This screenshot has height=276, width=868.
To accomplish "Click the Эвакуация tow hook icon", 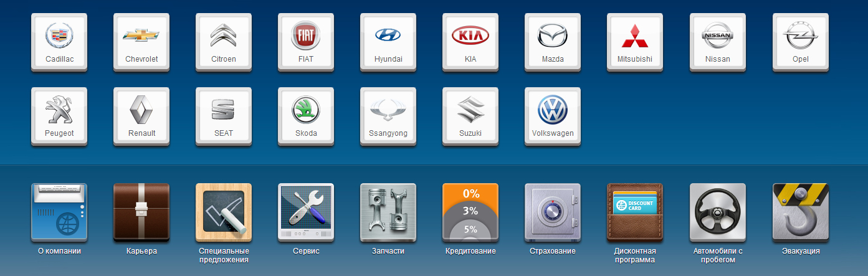I will (x=801, y=212).
